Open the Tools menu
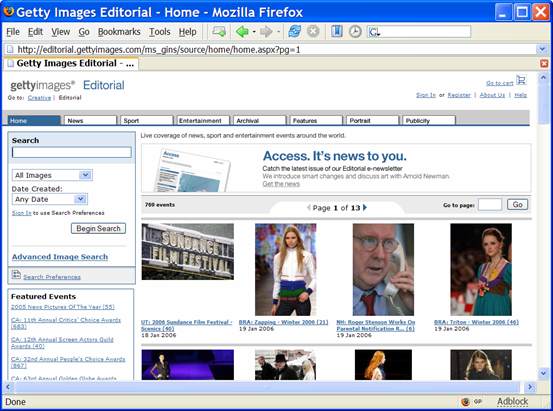The height and width of the screenshot is (411, 553). [159, 32]
